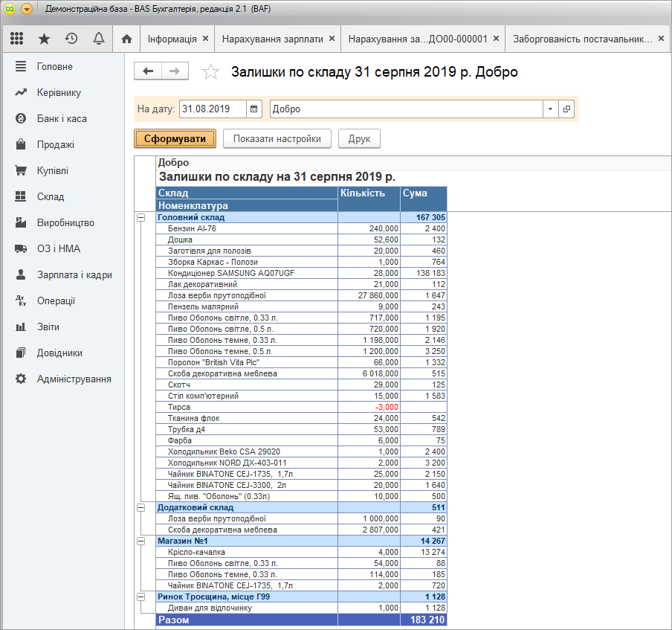Go to the Home page icon
Image resolution: width=672 pixels, height=630 pixels.
click(x=126, y=39)
